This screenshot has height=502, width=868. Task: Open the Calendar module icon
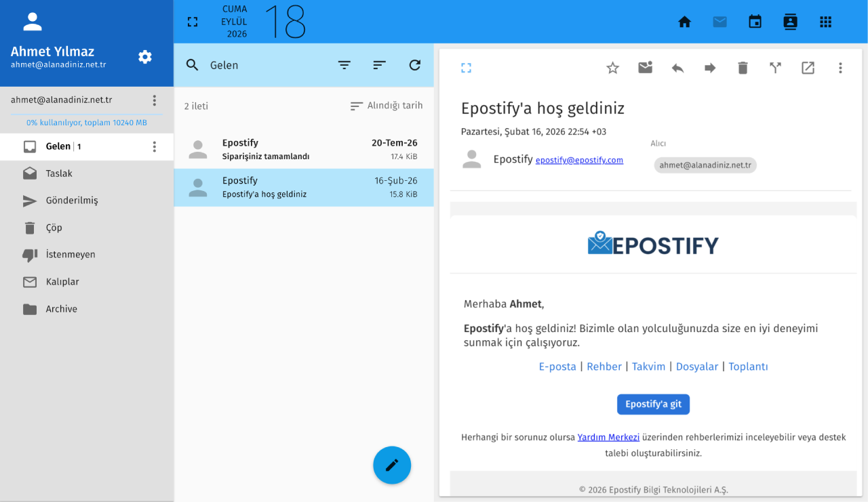coord(755,22)
